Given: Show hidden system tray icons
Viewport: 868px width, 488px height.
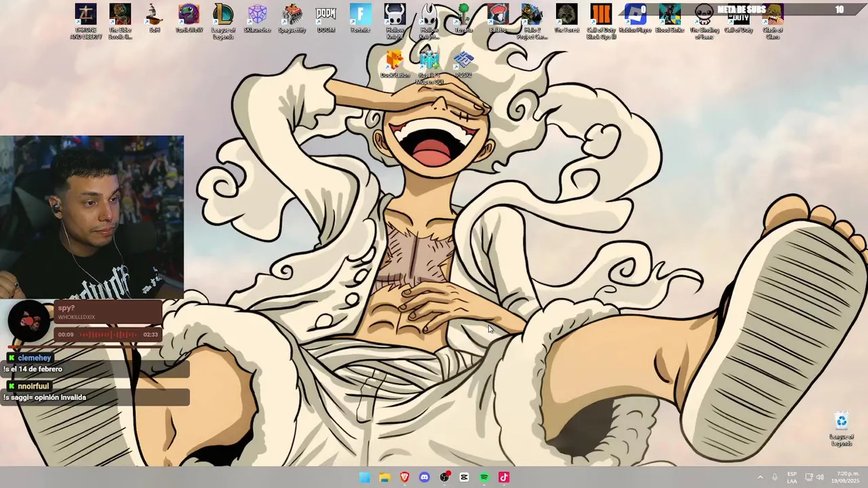Looking at the screenshot, I should 760,477.
